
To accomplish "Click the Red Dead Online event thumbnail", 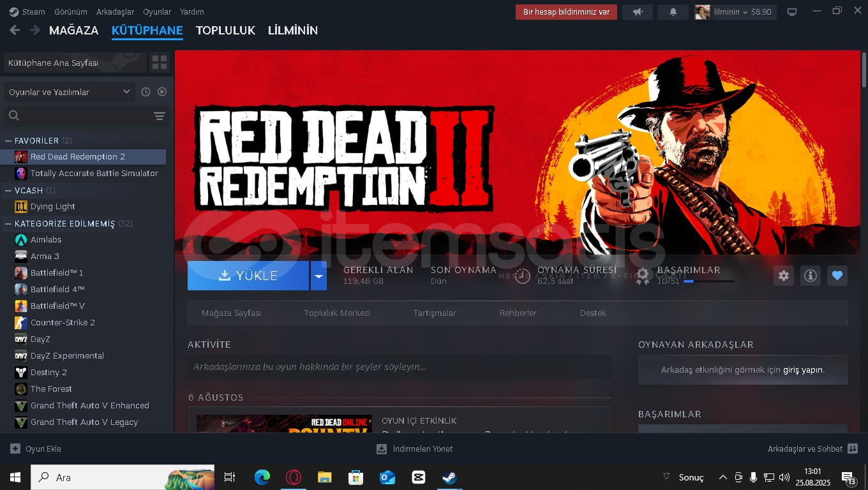I will coord(284,424).
